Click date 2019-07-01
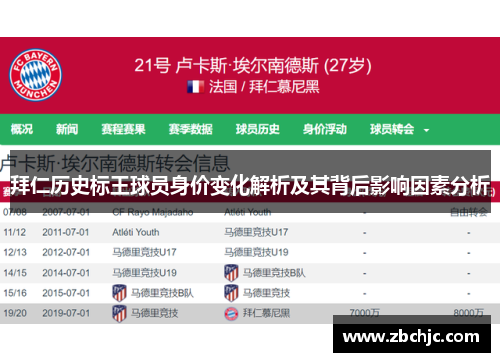 point(66,313)
